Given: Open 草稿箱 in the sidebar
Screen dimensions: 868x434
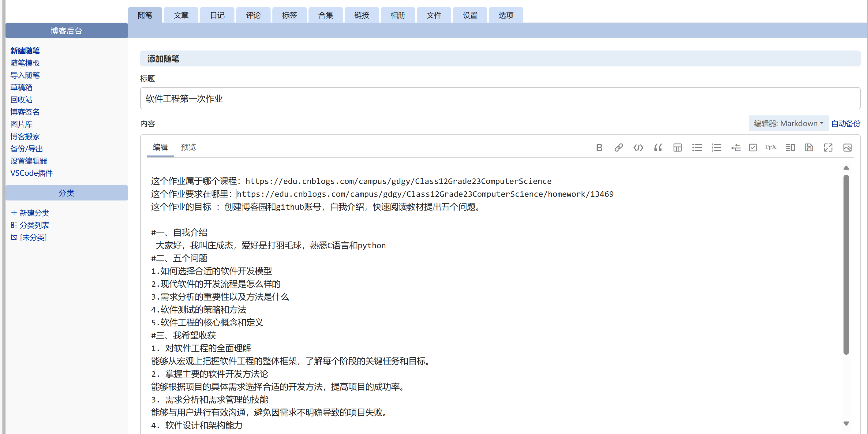Looking at the screenshot, I should tap(21, 87).
